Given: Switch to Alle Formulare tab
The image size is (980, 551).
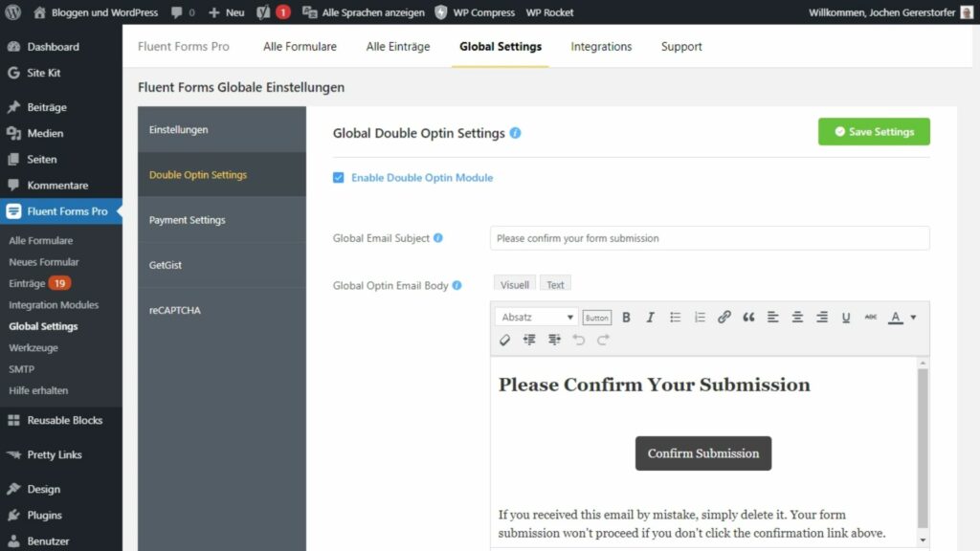Looking at the screenshot, I should (x=300, y=46).
